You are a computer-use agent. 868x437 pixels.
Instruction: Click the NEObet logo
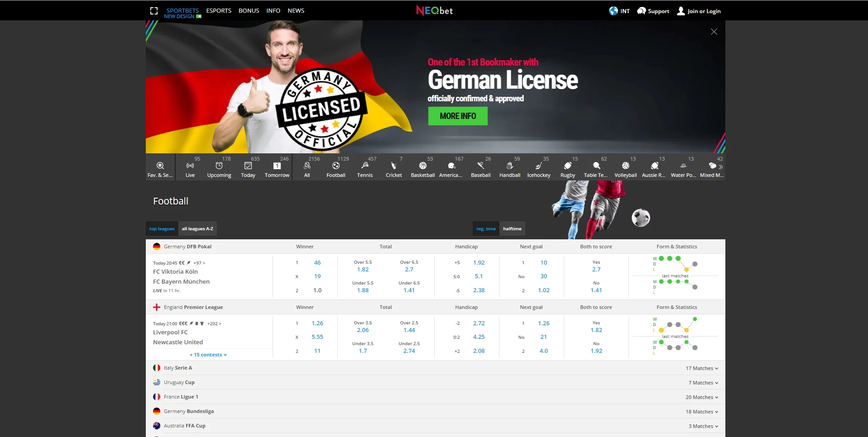pos(434,10)
